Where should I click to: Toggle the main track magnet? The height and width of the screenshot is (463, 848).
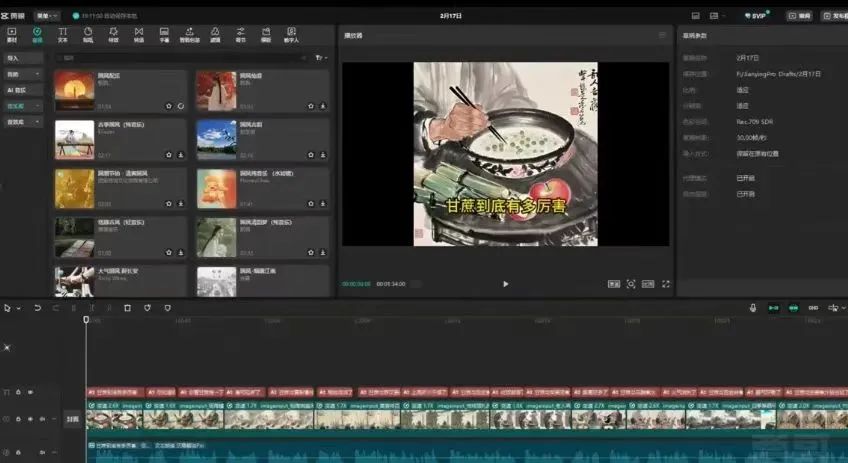pyautogui.click(x=774, y=308)
